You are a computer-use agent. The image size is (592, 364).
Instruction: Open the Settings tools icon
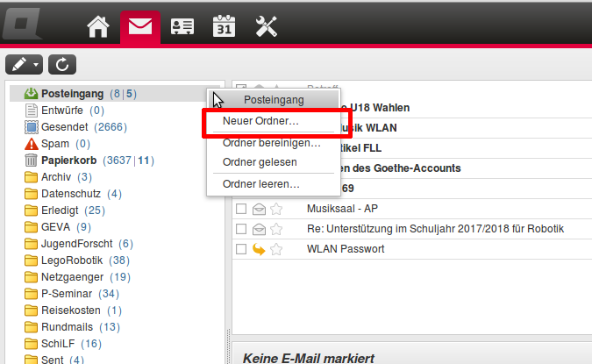pyautogui.click(x=266, y=26)
